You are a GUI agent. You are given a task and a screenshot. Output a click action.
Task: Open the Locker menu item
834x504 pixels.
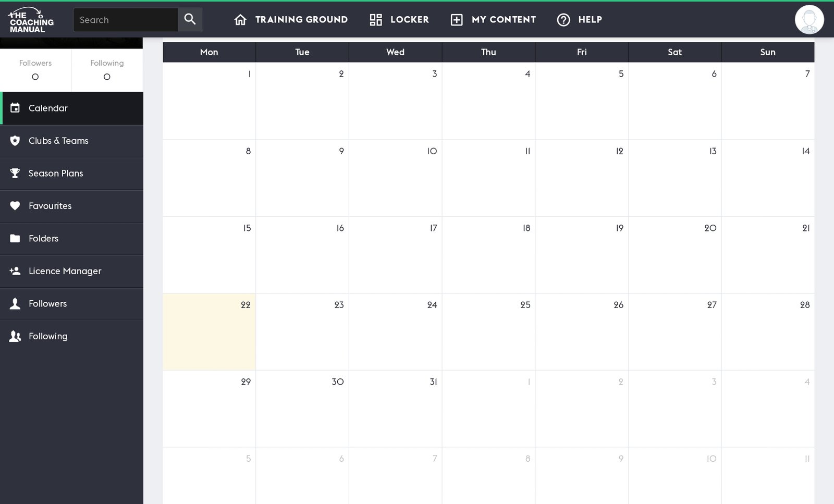point(399,20)
